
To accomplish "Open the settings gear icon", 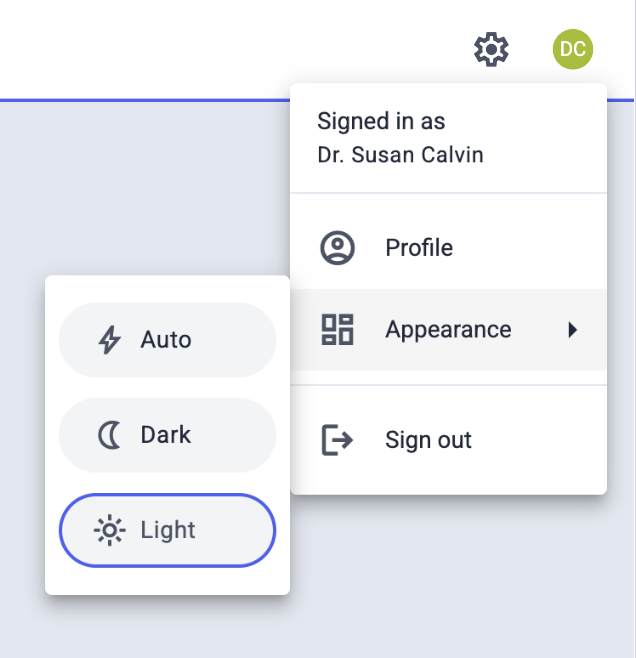I will (x=491, y=48).
